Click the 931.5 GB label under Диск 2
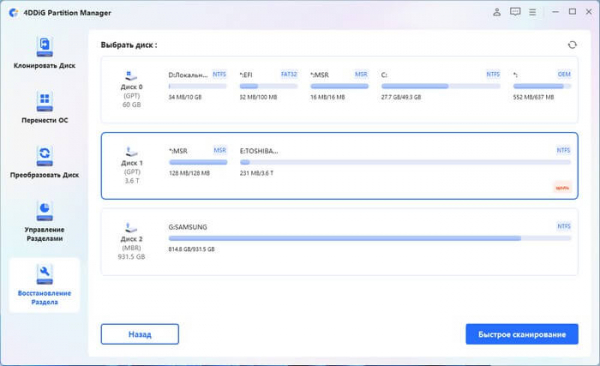The height and width of the screenshot is (366, 600). (131, 257)
